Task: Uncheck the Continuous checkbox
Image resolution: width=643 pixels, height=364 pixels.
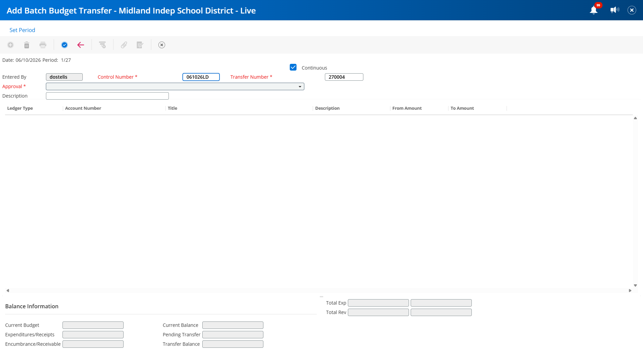Action: click(293, 68)
